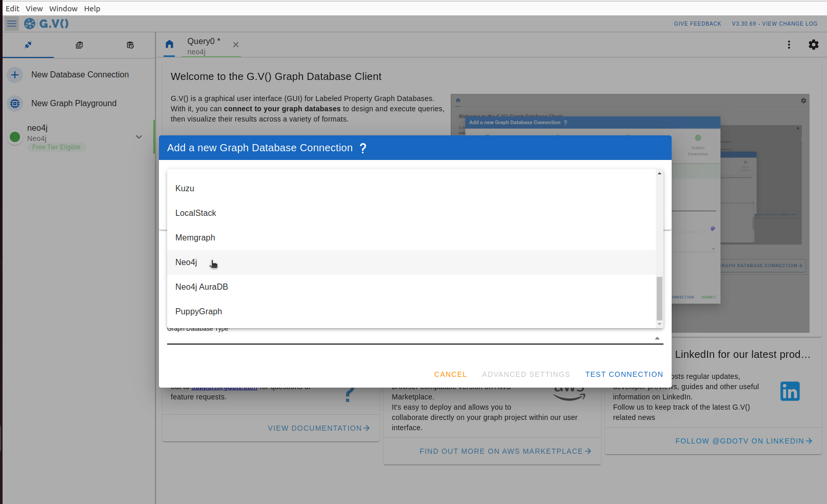Choose Neo4j database type
The height and width of the screenshot is (504, 827).
pyautogui.click(x=411, y=263)
